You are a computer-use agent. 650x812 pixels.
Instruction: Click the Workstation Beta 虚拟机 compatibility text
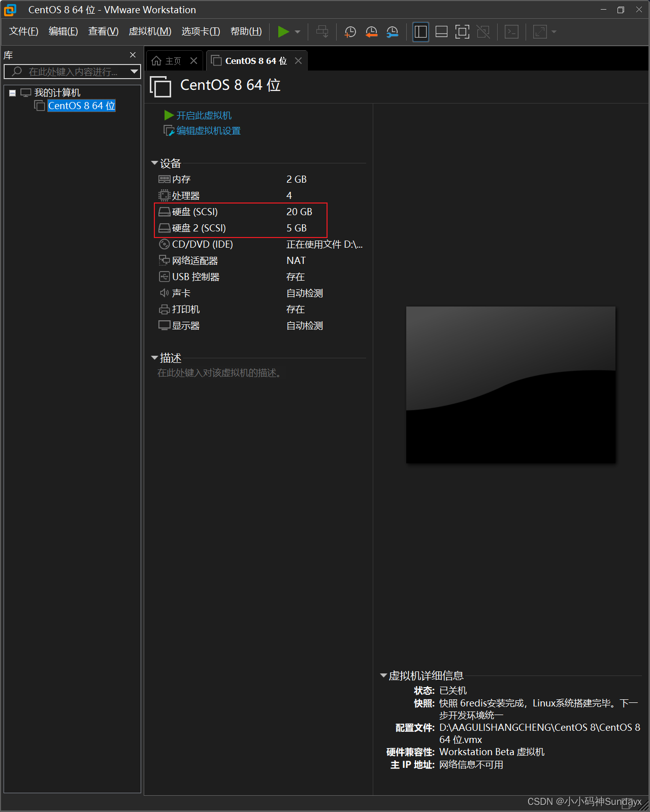(492, 752)
